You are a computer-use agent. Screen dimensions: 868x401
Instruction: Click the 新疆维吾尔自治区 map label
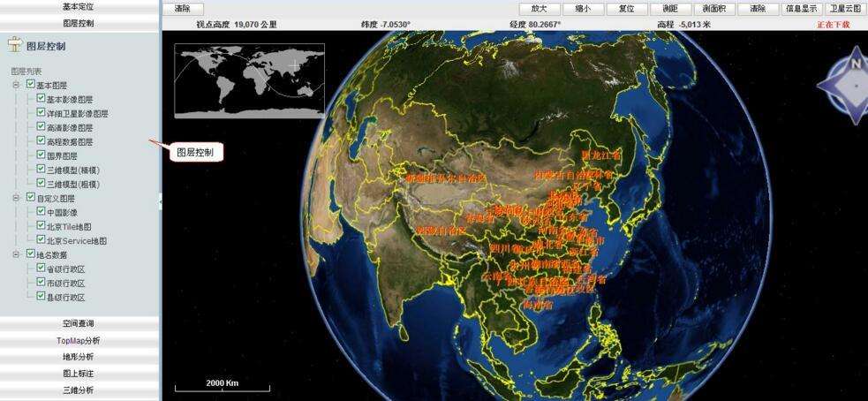(x=446, y=178)
